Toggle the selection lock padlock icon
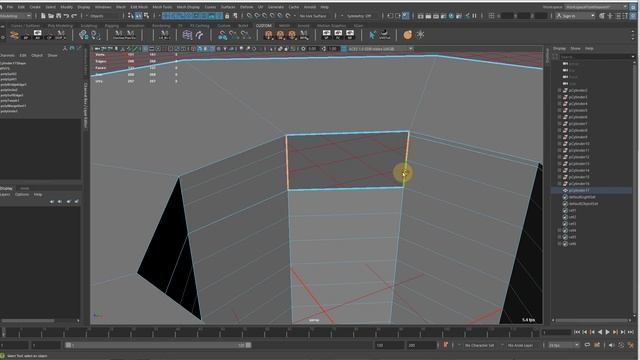640x360 pixels. [x=227, y=16]
